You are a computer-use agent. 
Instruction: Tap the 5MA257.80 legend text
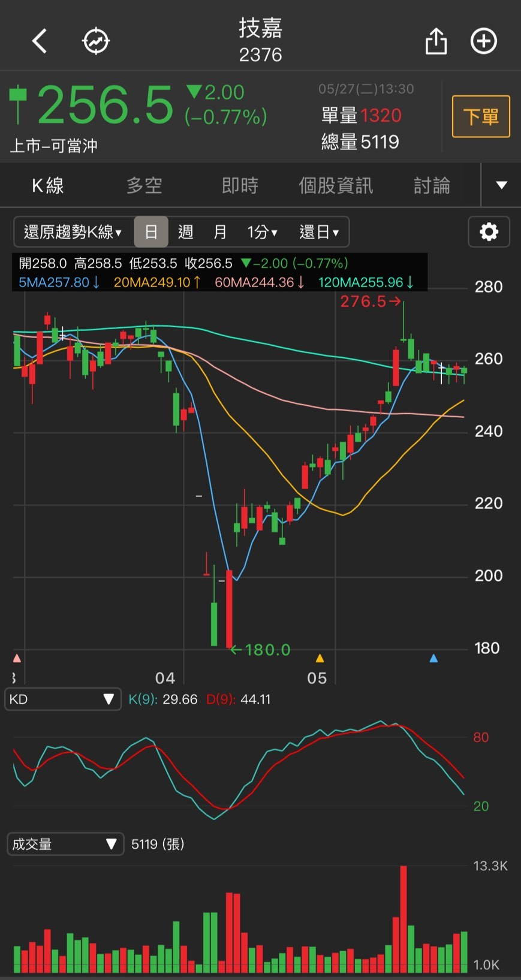(59, 282)
